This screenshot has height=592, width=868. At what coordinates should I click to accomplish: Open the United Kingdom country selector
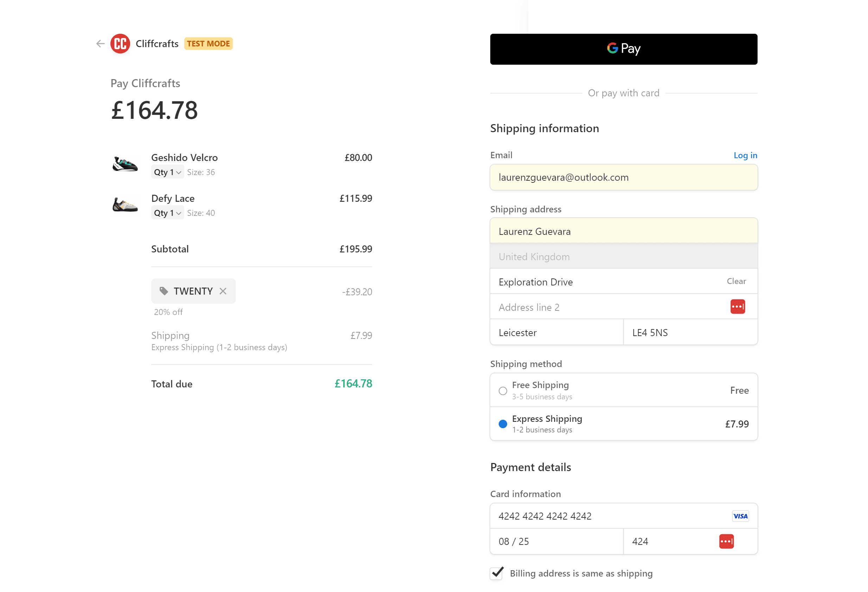tap(623, 256)
